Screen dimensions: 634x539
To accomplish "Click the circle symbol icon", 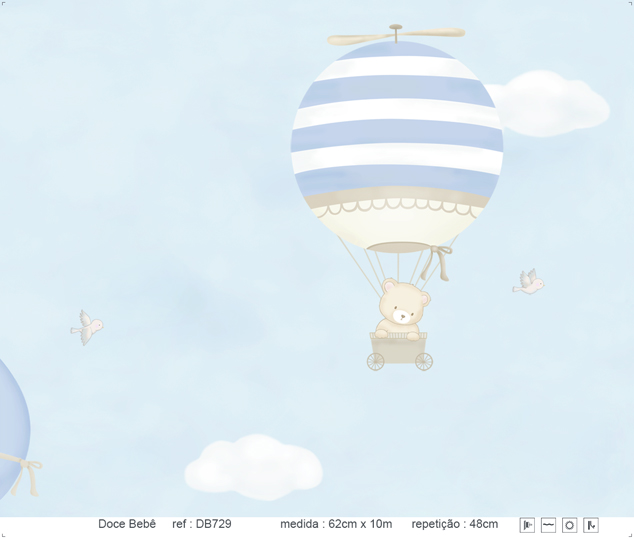I will (x=569, y=525).
